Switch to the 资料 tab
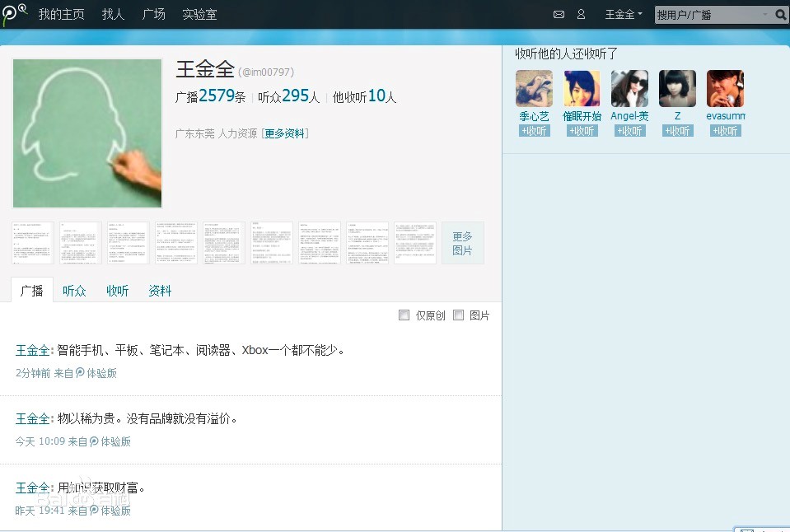The height and width of the screenshot is (532, 790). click(x=160, y=291)
